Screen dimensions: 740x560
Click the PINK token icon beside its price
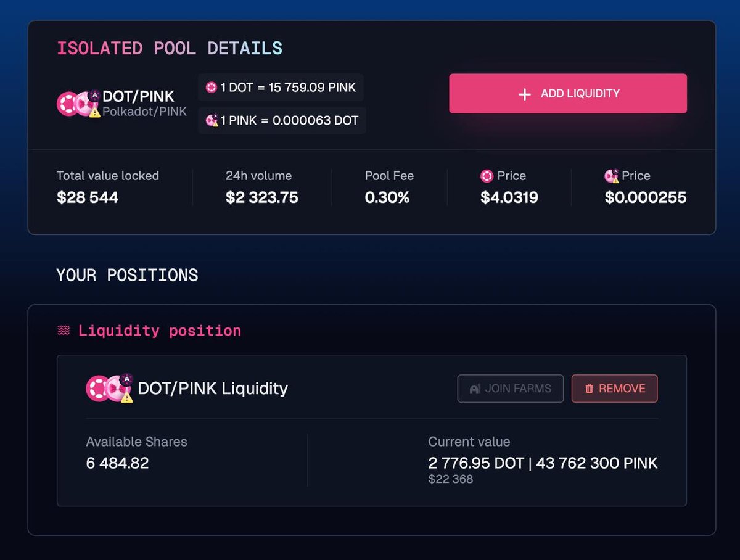coord(610,176)
